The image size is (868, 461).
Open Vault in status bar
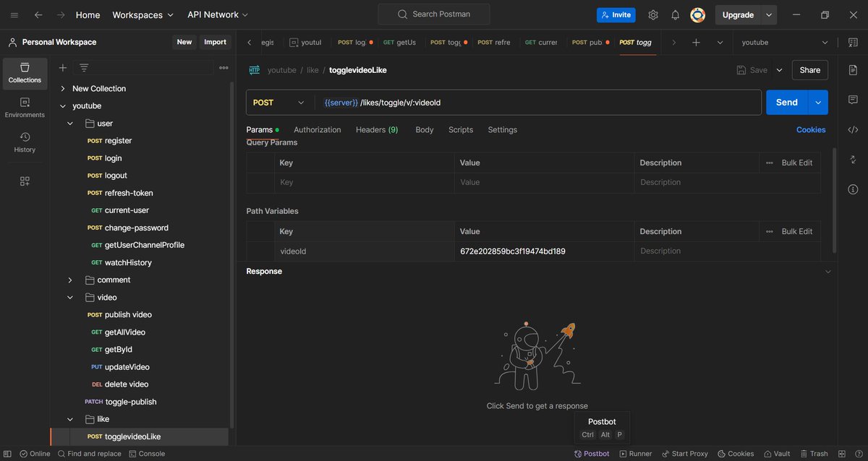point(777,454)
